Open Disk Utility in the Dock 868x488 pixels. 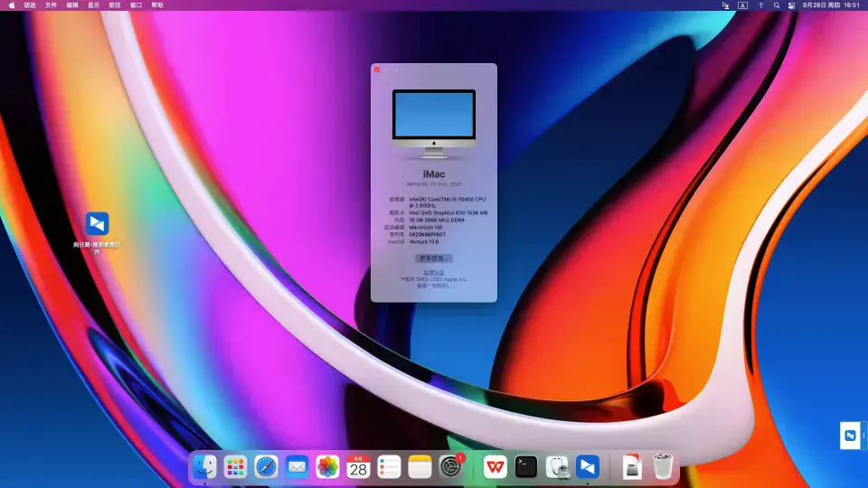(557, 467)
